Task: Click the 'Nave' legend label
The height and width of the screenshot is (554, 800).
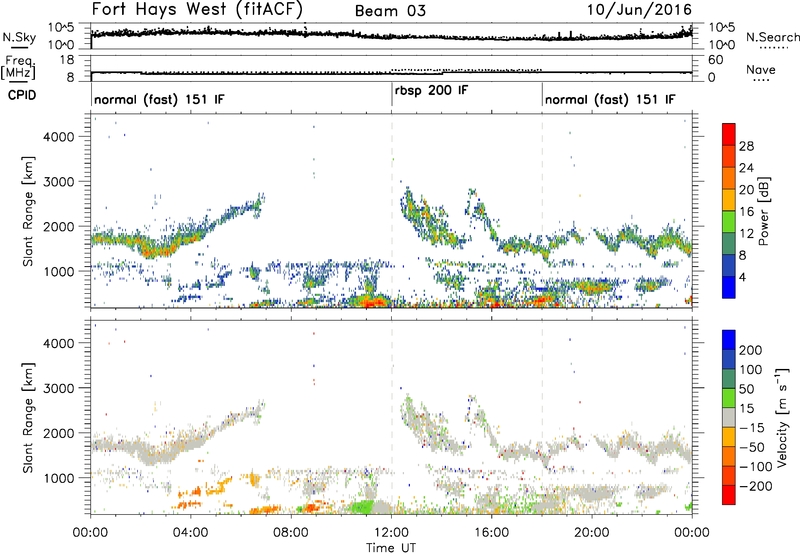Action: coord(760,69)
